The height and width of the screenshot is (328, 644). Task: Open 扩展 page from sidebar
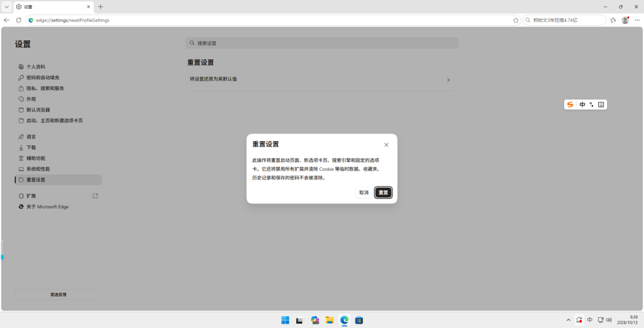pos(58,196)
